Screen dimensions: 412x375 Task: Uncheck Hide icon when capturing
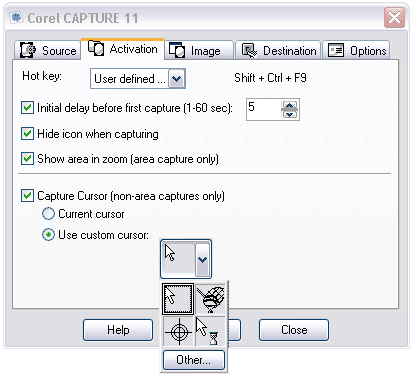27,134
